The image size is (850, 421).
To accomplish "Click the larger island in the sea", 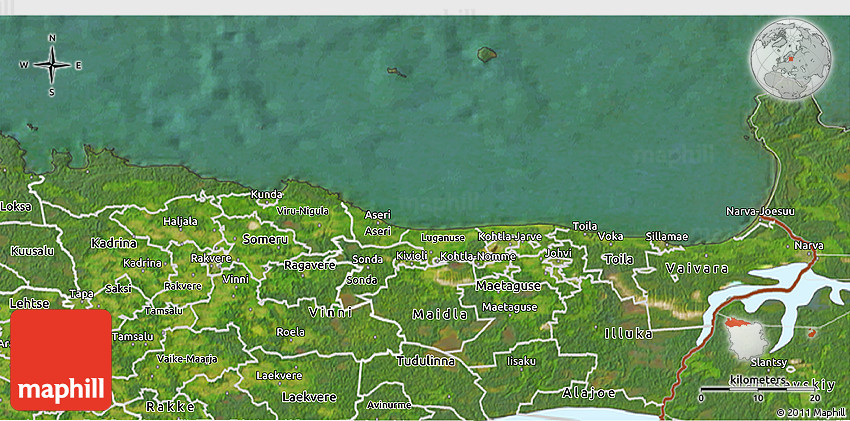I will click(488, 53).
